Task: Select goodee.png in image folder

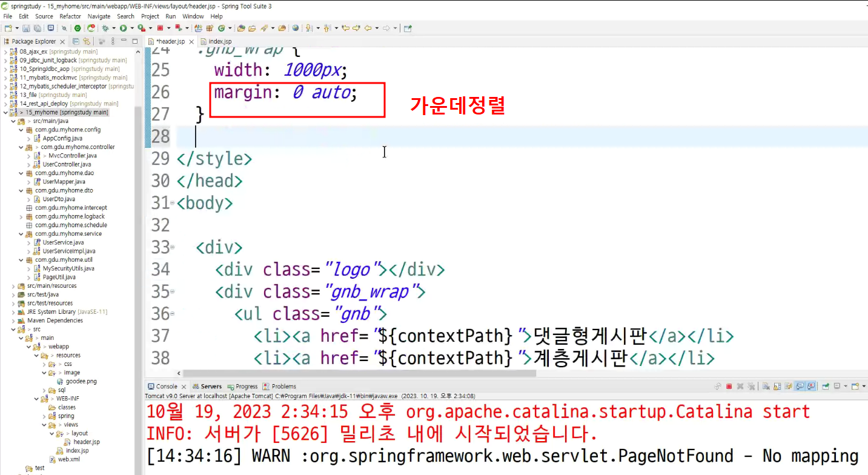Action: pos(81,382)
